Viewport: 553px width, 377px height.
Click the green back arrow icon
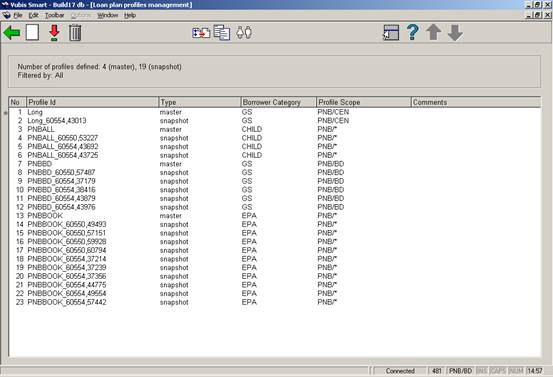point(12,33)
